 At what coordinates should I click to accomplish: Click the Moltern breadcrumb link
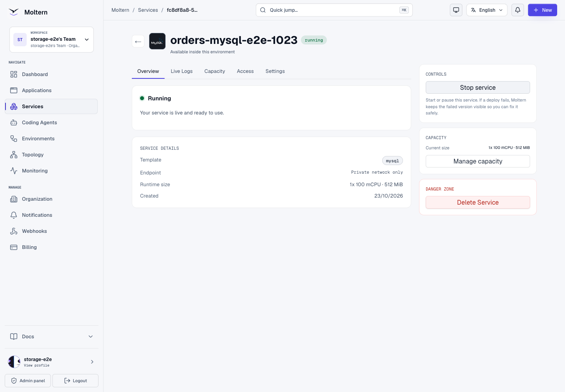pyautogui.click(x=120, y=10)
